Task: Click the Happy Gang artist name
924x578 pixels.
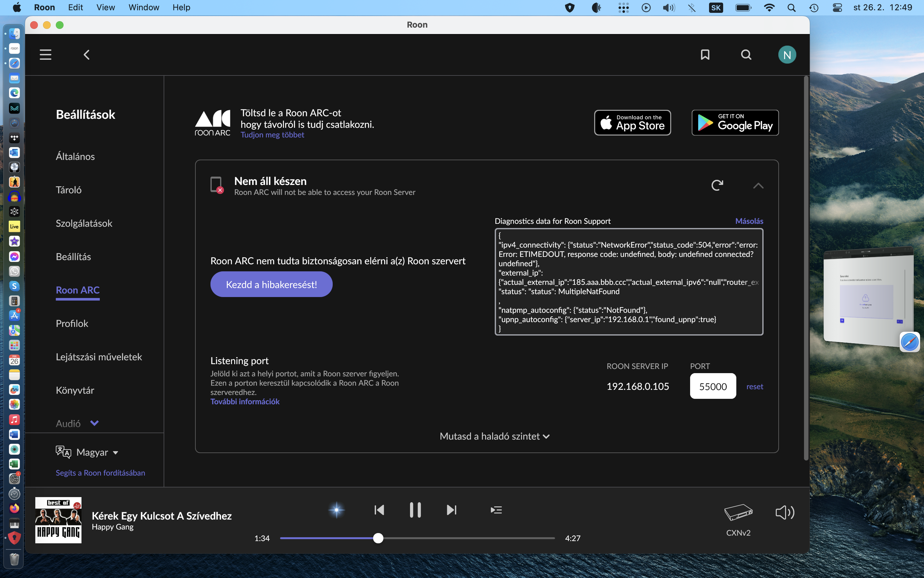Action: 113,527
